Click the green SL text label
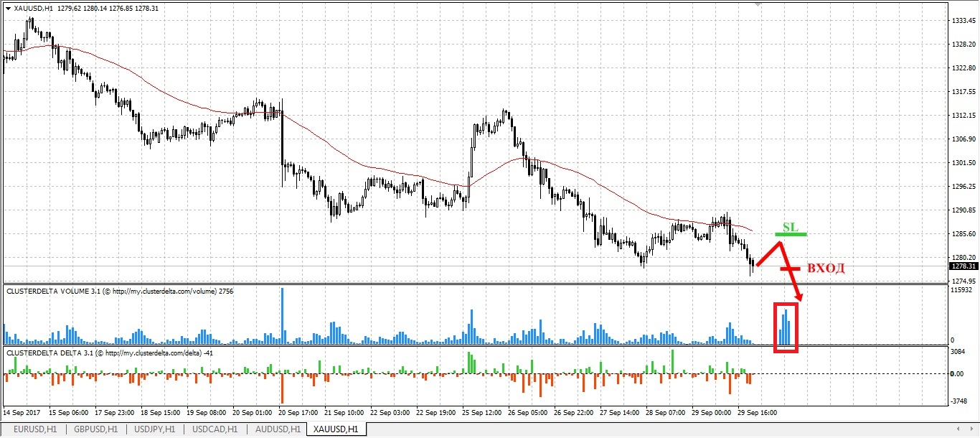This screenshot has width=980, height=438. click(x=790, y=227)
